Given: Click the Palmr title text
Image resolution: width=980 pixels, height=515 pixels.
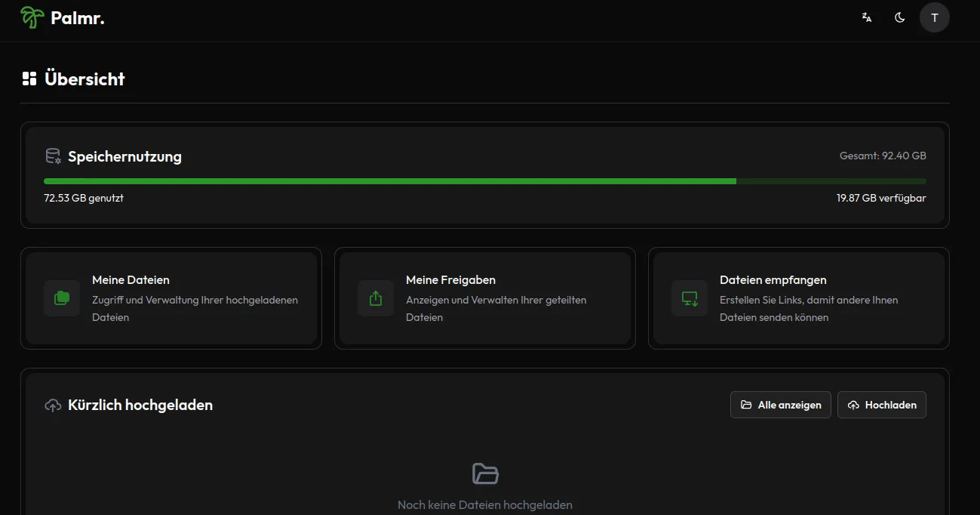Looking at the screenshot, I should pyautogui.click(x=77, y=17).
